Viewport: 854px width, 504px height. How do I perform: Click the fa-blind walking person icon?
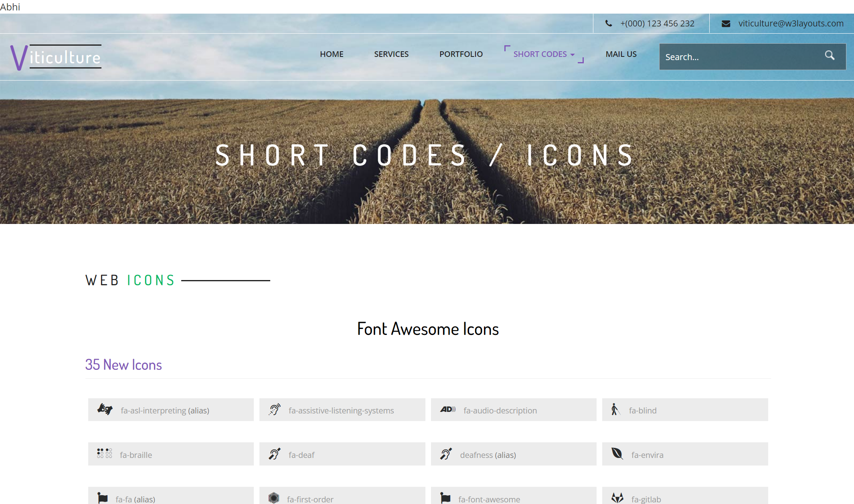coord(615,409)
